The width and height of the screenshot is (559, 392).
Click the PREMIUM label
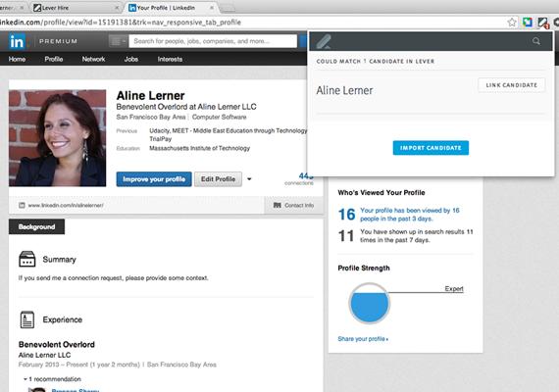pyautogui.click(x=58, y=41)
